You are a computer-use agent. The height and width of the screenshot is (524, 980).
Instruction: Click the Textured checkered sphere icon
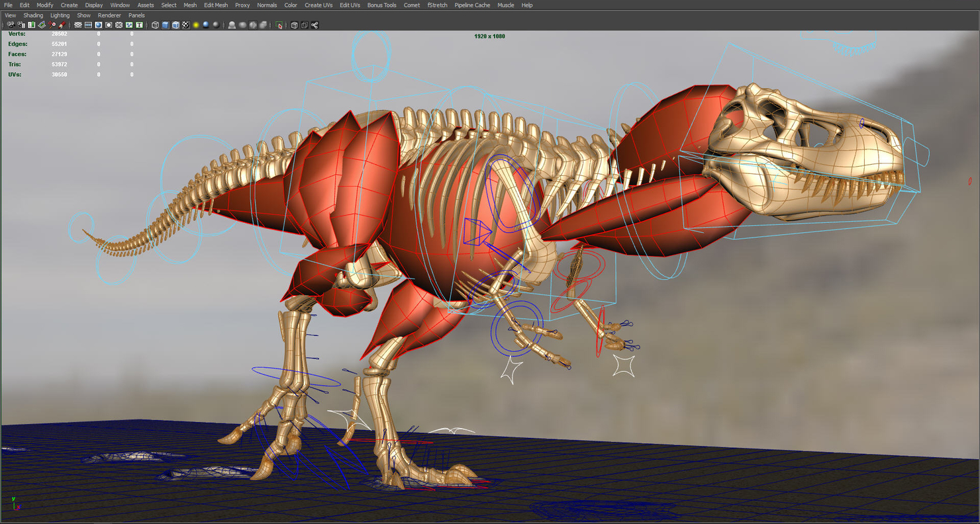coord(186,25)
